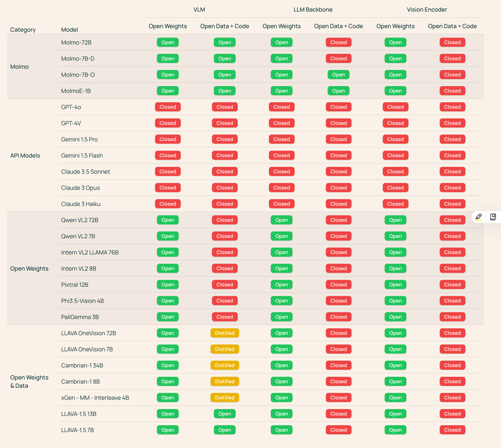Click the Category column header
Screen dimensions: 501x448
(23, 30)
